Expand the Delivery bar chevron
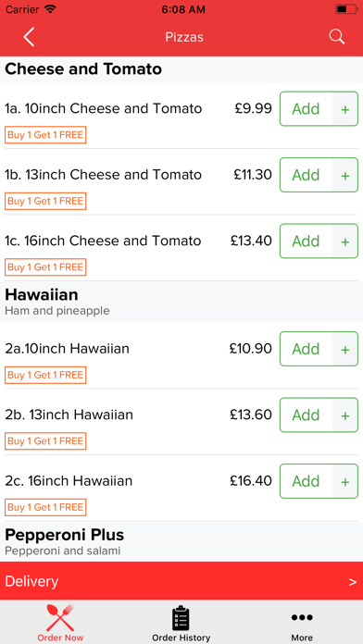 (x=352, y=582)
